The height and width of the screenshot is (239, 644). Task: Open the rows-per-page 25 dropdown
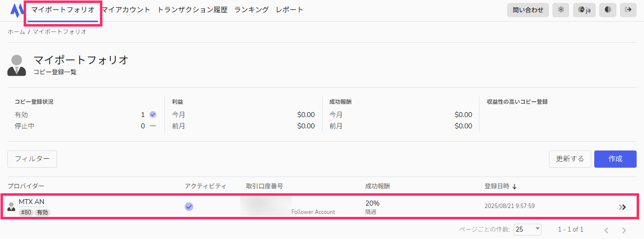point(527,229)
